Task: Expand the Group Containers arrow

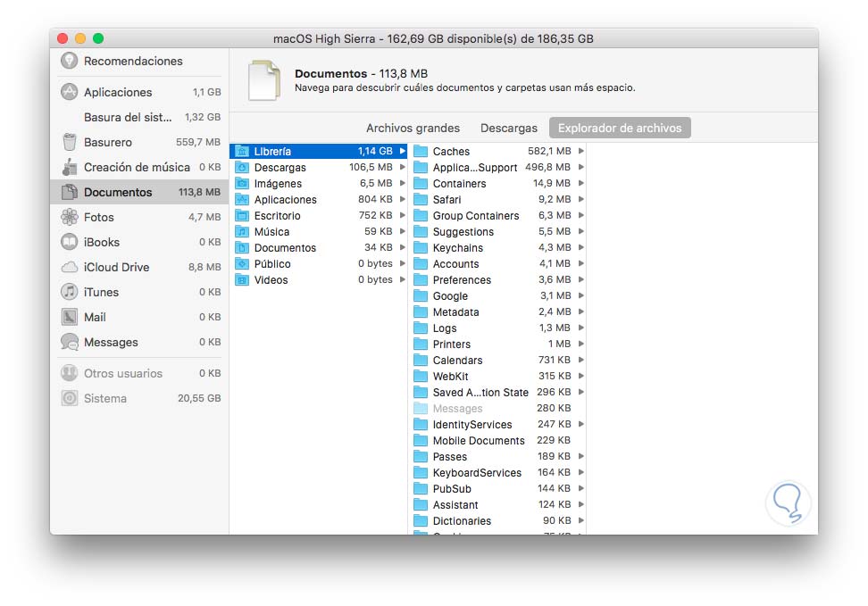Action: (581, 215)
